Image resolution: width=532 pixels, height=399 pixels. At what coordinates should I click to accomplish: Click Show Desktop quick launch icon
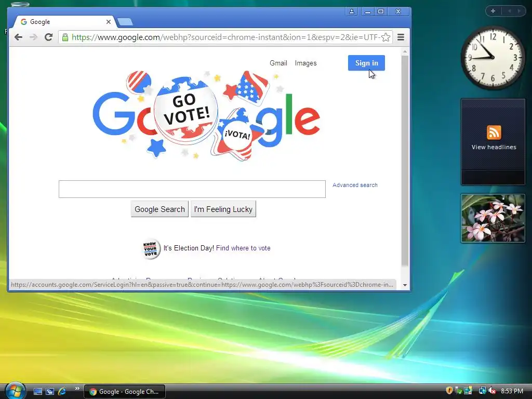[38, 392]
